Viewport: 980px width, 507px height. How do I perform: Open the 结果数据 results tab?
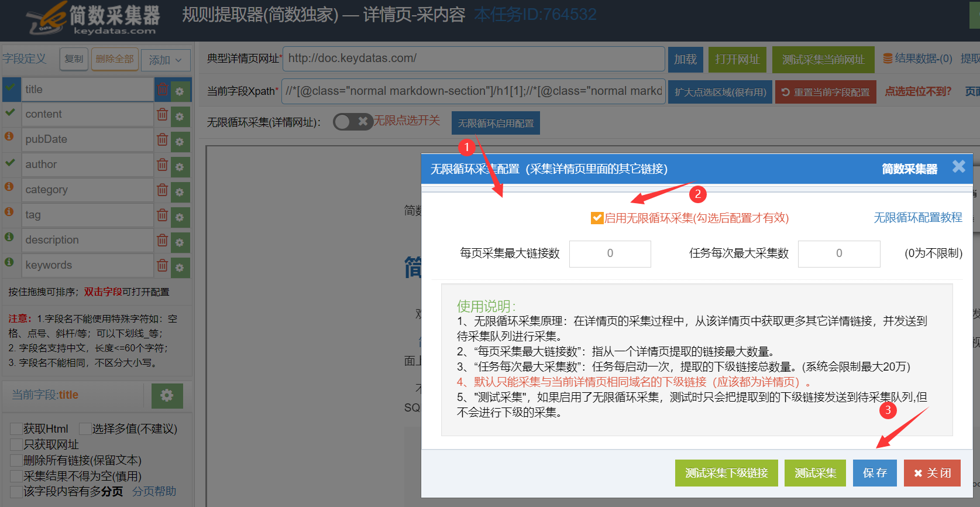(917, 59)
